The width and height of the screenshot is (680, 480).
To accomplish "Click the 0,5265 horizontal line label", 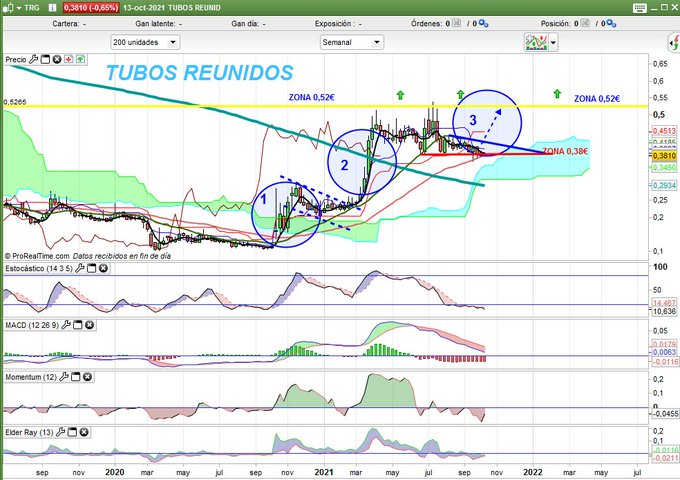I will [15, 102].
